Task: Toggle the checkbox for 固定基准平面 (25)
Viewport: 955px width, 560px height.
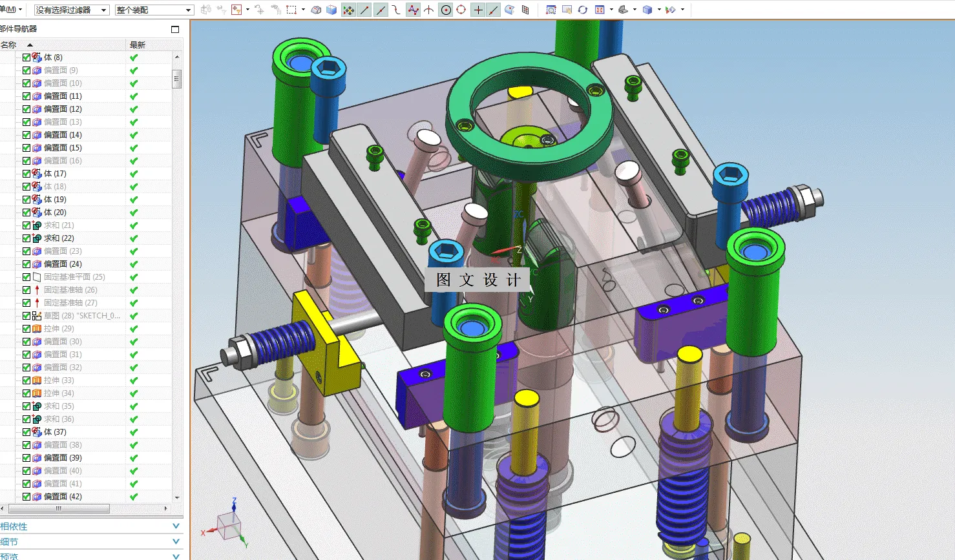Action: point(26,277)
